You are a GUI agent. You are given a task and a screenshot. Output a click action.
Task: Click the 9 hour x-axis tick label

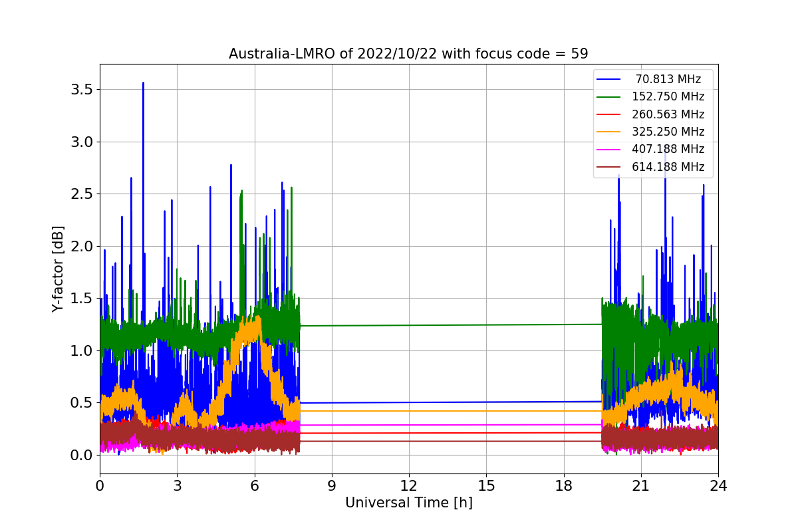tap(332, 485)
